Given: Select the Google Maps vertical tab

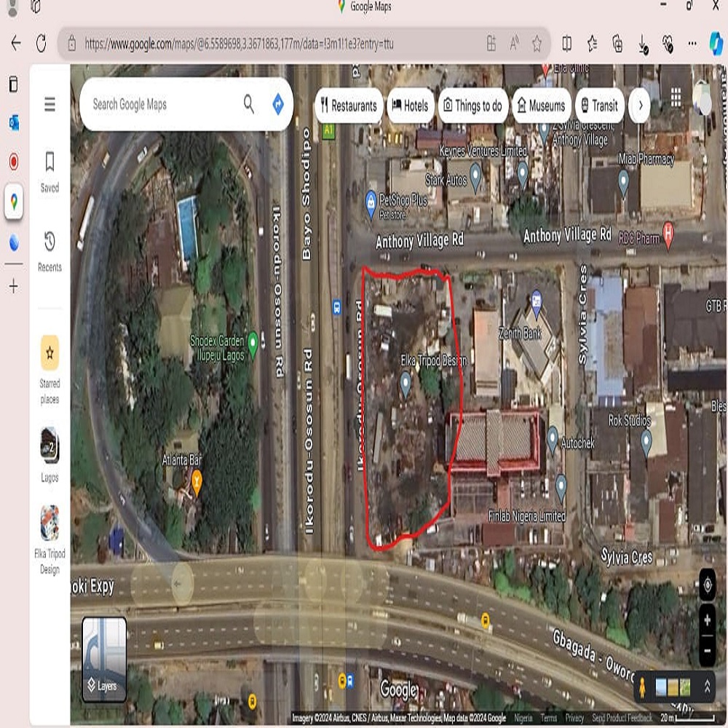Looking at the screenshot, I should tap(14, 202).
